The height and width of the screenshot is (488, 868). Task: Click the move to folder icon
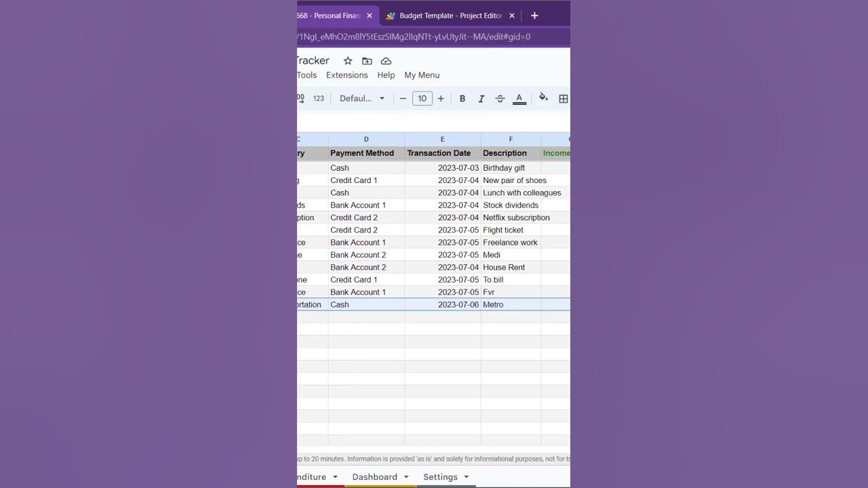[x=367, y=61]
